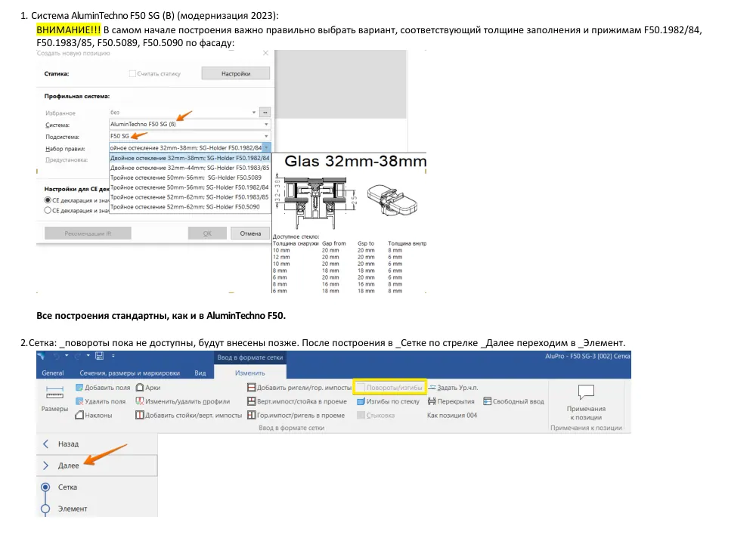Click the Redo arrow in title bar
The image size is (756, 535).
coord(78,356)
